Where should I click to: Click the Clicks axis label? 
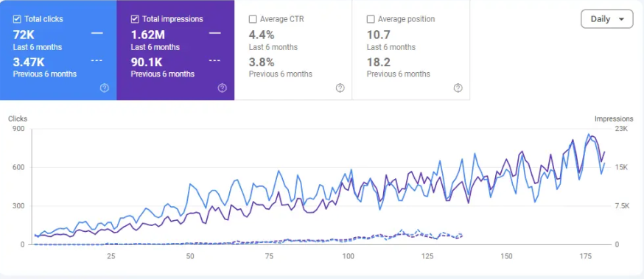coord(18,119)
